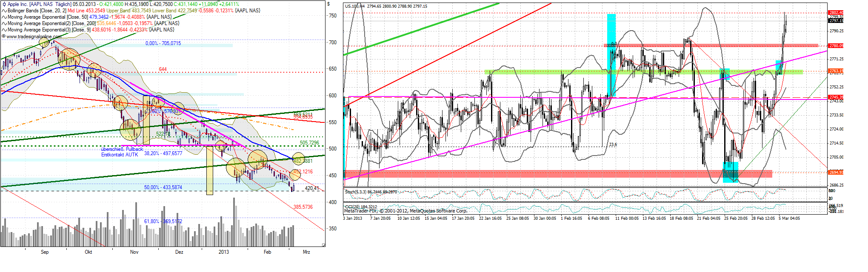Click the small corner icon at bottom right of Apple chart
The height and width of the screenshot is (272, 868).
coord(323,245)
